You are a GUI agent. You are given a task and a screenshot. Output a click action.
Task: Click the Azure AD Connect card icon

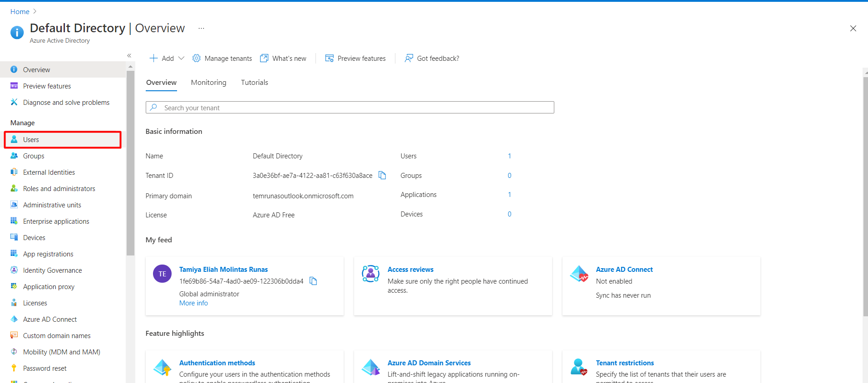point(579,274)
